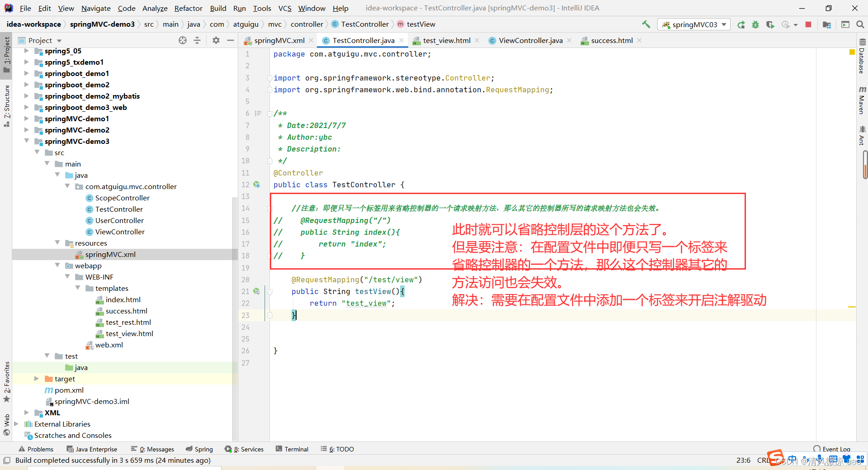
Task: Click the Search Everywhere magnifier icon
Action: (x=860, y=24)
